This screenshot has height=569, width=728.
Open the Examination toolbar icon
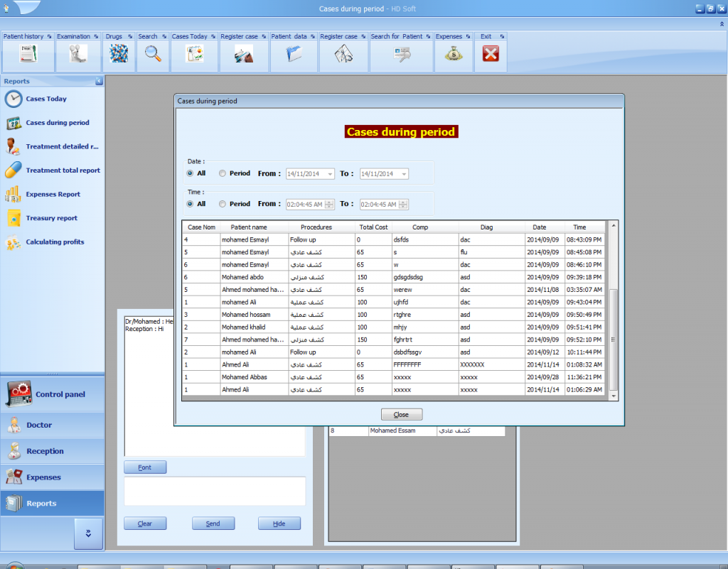(78, 54)
